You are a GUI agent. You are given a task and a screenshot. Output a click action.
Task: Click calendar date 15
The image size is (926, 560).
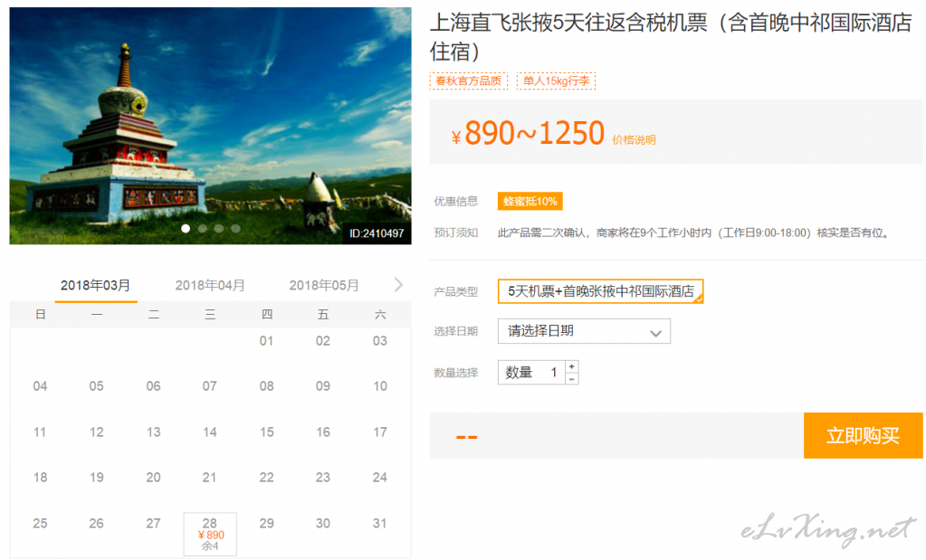click(266, 432)
